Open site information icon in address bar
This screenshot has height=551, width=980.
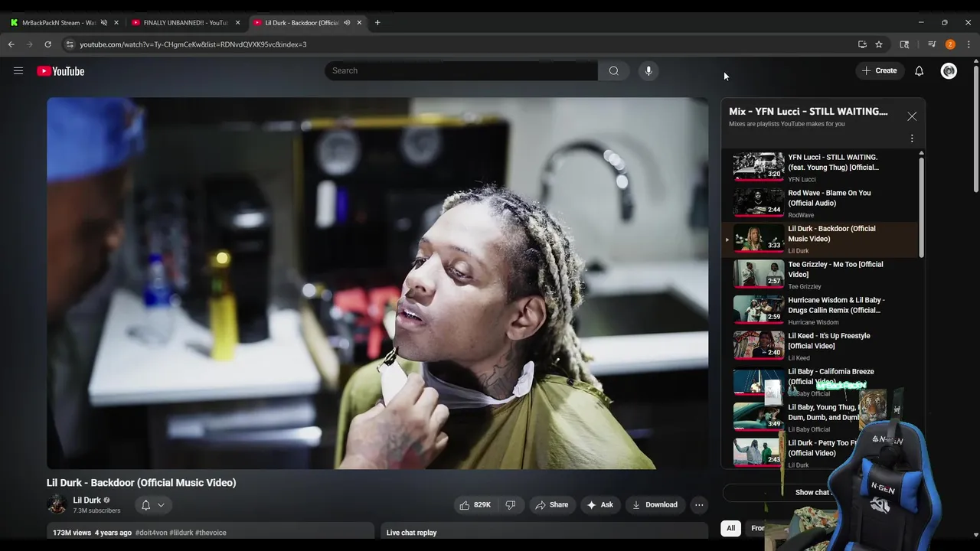(70, 44)
